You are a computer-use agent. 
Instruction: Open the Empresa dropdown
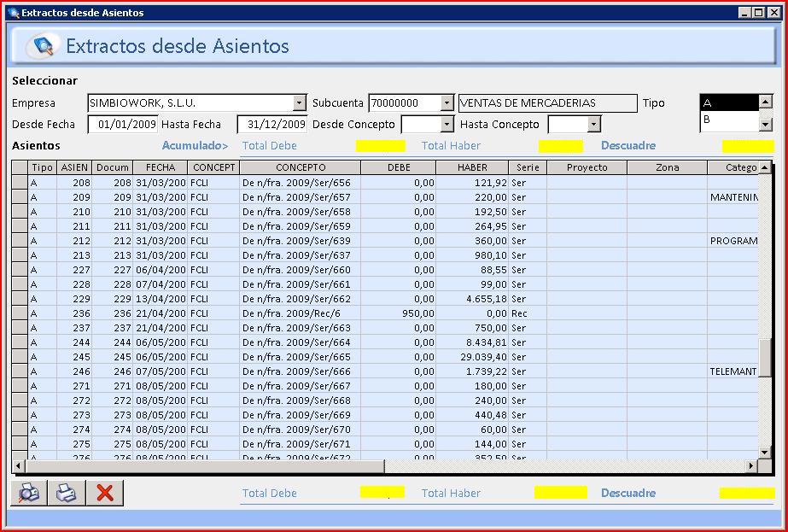pyautogui.click(x=299, y=103)
